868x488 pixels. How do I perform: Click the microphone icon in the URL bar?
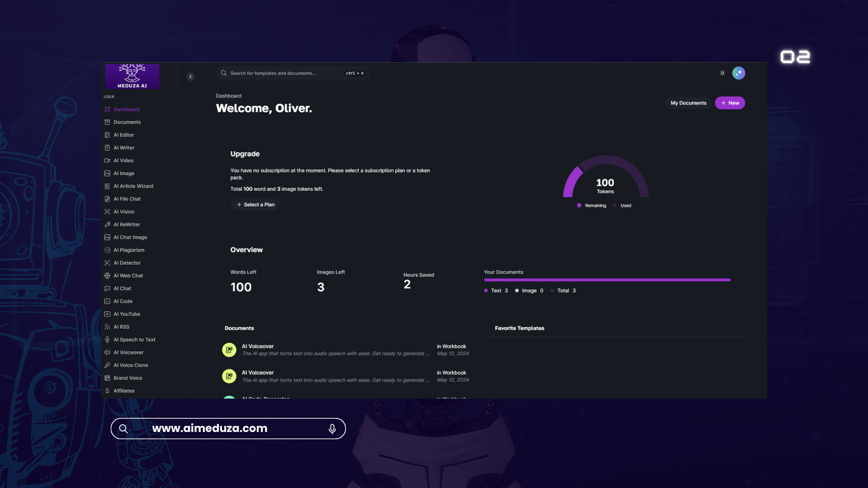332,429
